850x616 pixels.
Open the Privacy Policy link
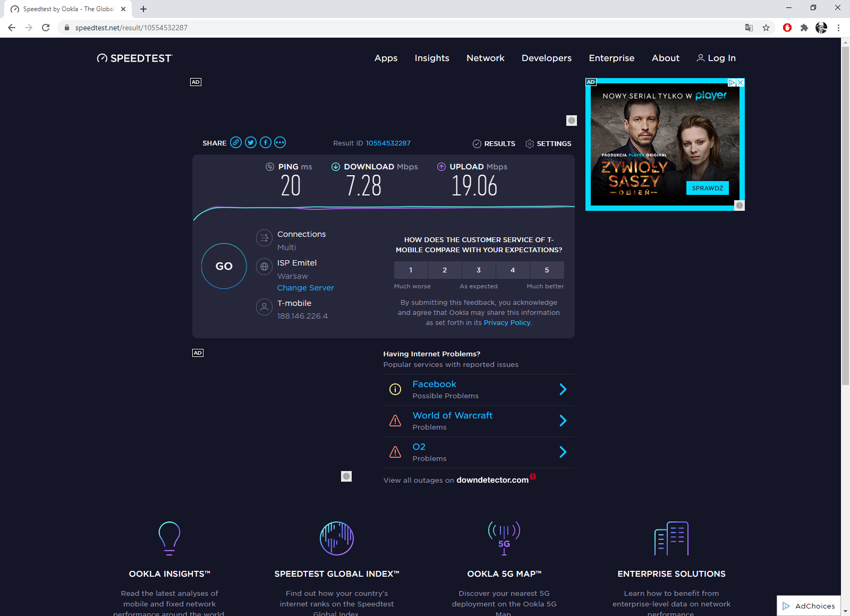coord(507,323)
